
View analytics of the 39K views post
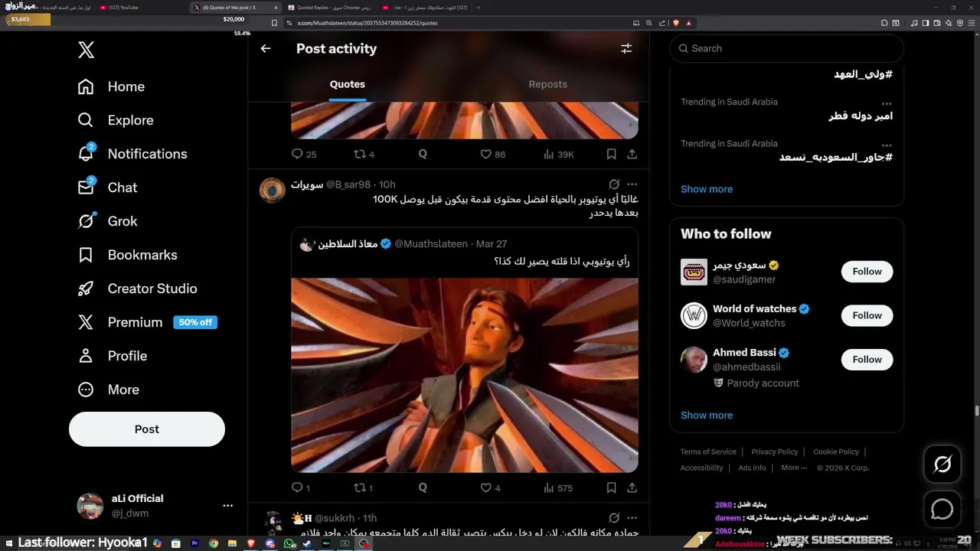pos(558,154)
